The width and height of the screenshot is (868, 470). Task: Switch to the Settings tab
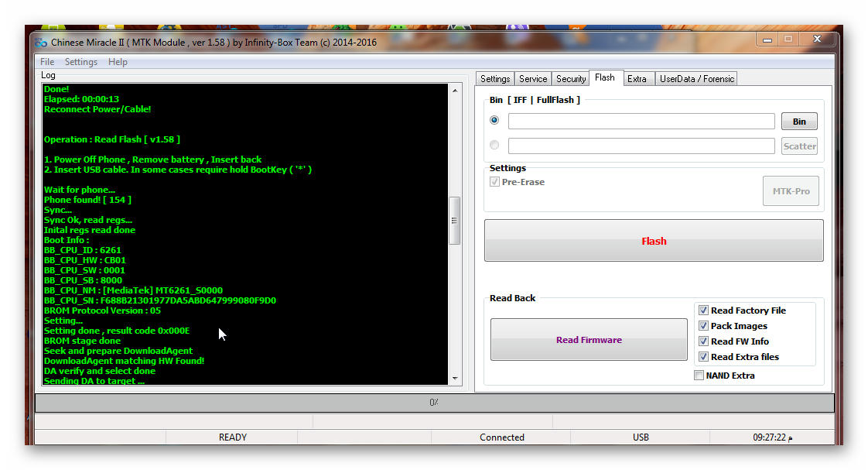coord(495,79)
